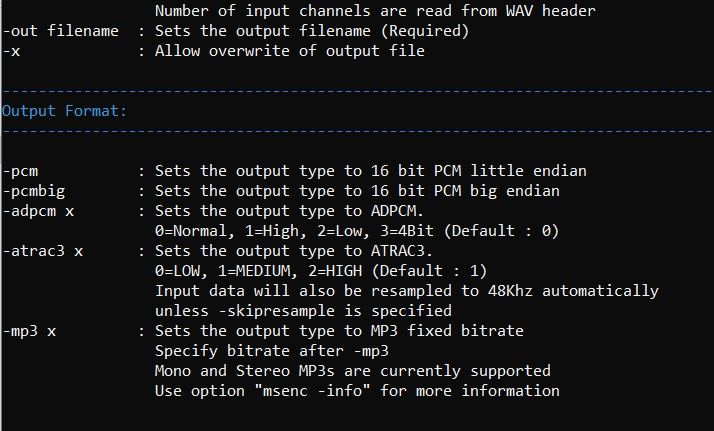Select the "-mp3 x" option
This screenshot has width=714, height=431.
(x=30, y=331)
